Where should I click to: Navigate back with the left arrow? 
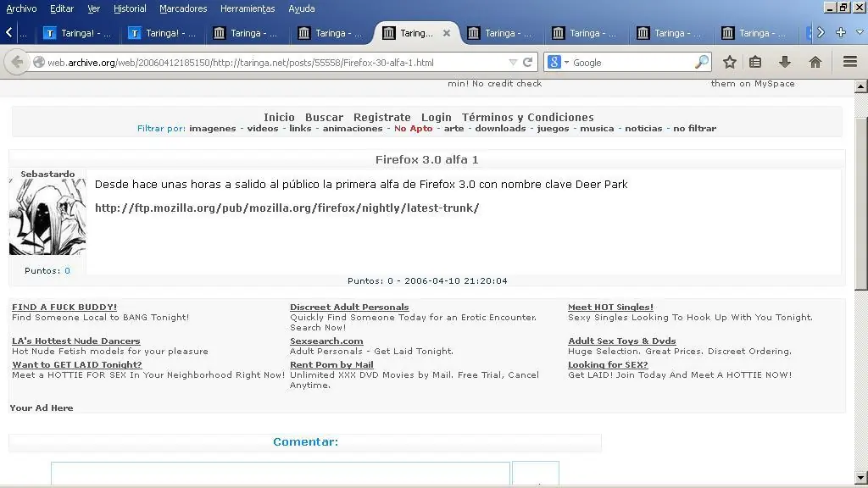[15, 62]
